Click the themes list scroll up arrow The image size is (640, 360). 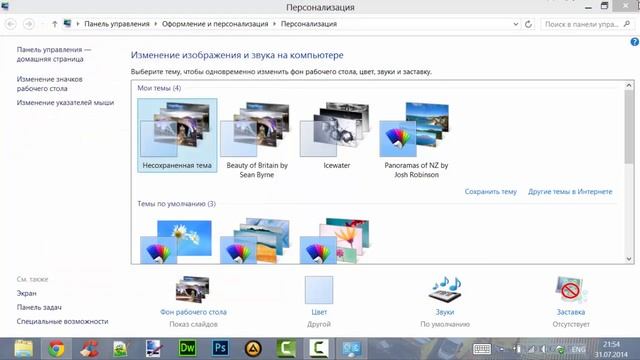(629, 85)
